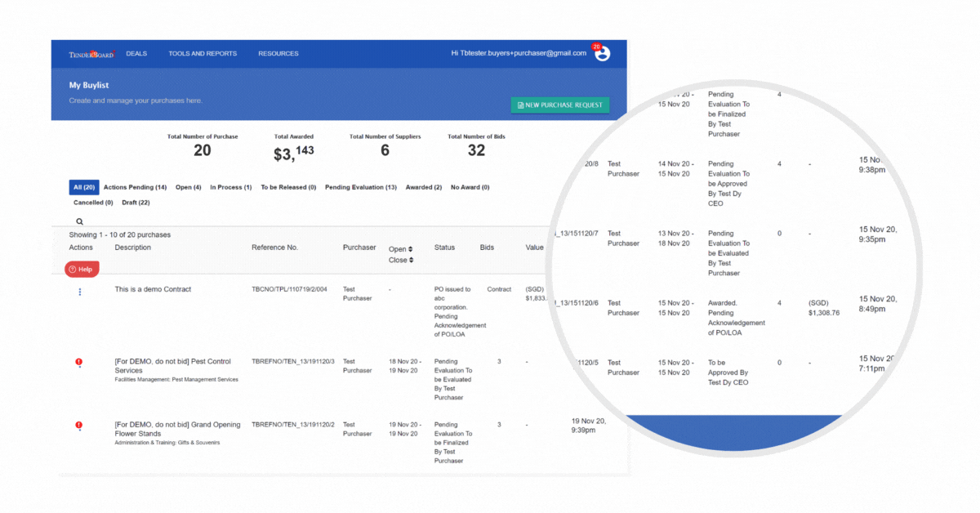Open notifications via the red badge showing 20
This screenshot has width=980, height=513.
596,47
